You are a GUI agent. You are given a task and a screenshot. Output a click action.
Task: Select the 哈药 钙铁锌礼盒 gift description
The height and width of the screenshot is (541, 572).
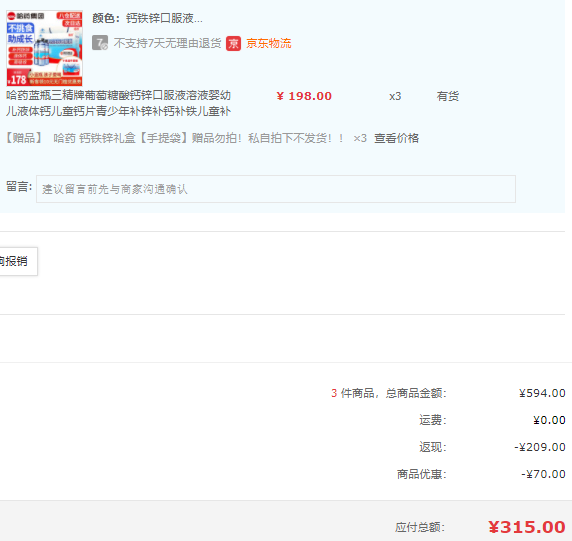(198, 138)
